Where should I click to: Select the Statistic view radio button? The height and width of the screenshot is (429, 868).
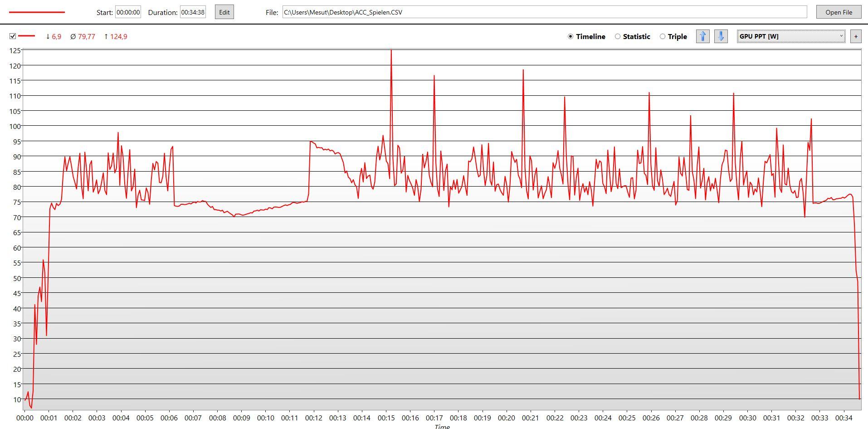point(618,36)
